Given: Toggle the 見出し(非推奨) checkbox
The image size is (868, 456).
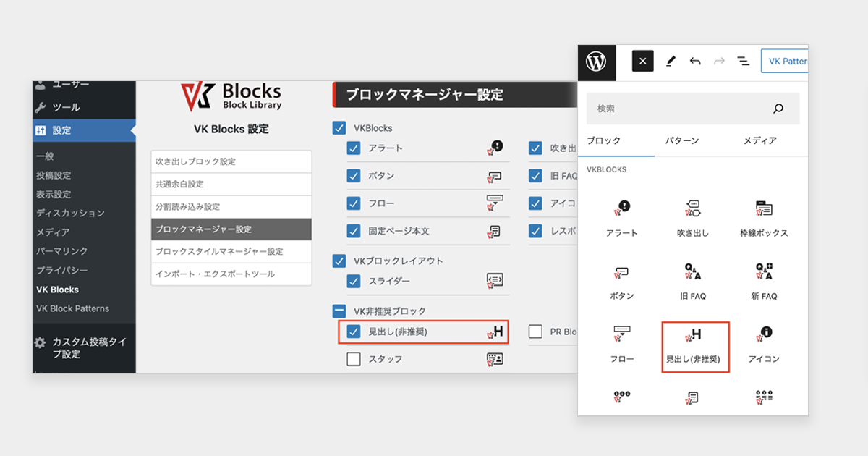Looking at the screenshot, I should 354,332.
